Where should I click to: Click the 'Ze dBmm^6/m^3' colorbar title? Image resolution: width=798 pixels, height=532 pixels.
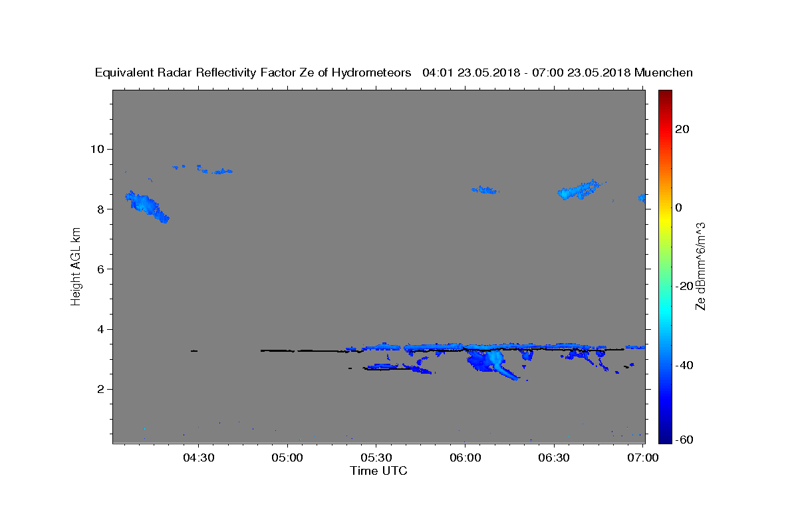700,267
